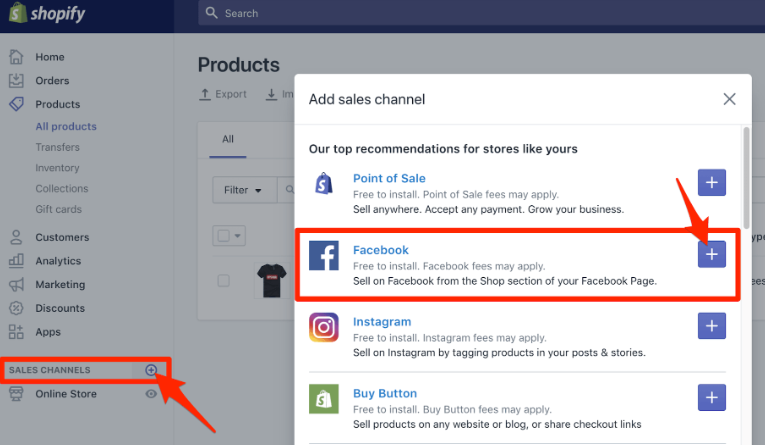Click the Orders inbox icon

pos(16,80)
